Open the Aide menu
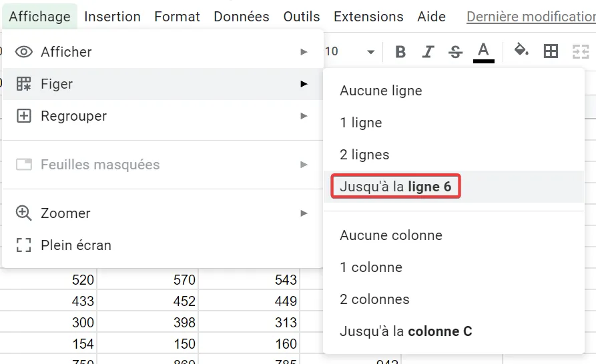Viewport: 596px width, 364px height. 431,17
